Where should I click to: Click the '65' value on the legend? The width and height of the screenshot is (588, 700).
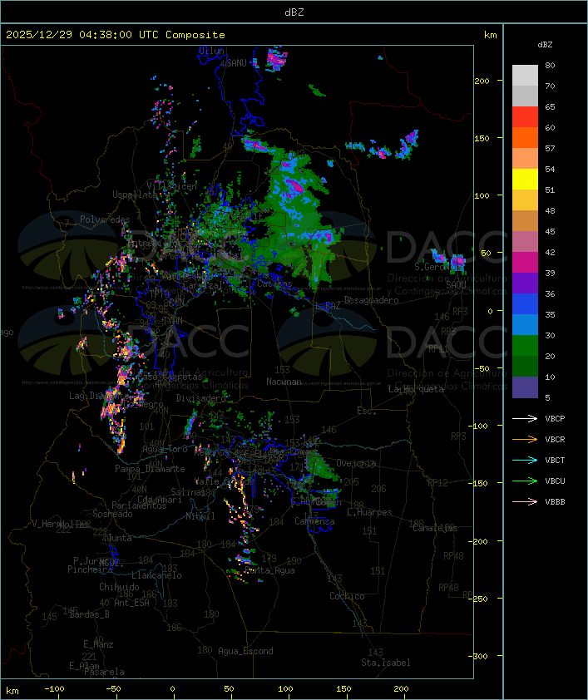[550, 106]
